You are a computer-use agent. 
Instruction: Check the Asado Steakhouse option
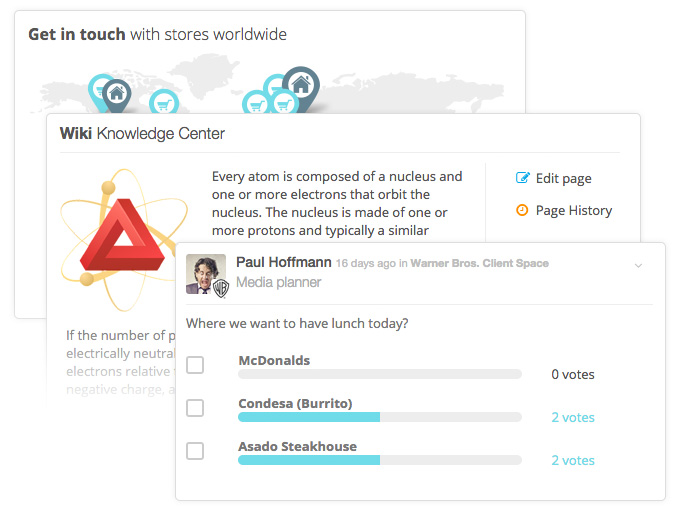195,451
